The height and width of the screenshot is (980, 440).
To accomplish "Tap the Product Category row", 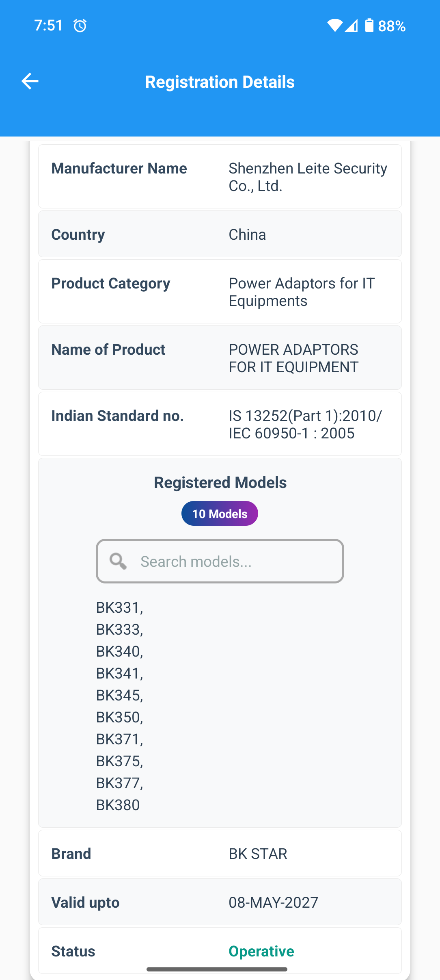I will tap(220, 292).
